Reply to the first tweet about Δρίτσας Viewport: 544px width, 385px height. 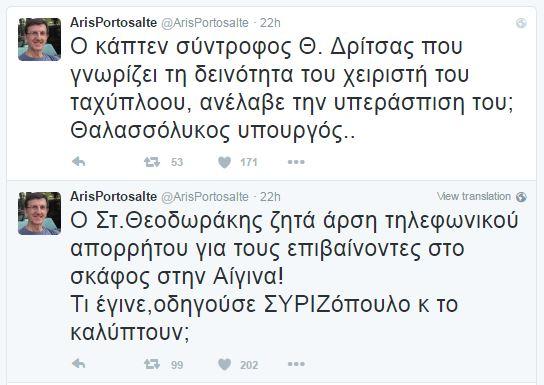(x=79, y=162)
